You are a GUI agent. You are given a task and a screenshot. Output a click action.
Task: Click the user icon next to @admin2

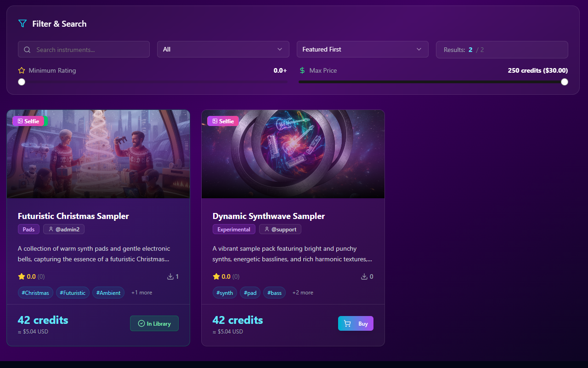coord(51,229)
